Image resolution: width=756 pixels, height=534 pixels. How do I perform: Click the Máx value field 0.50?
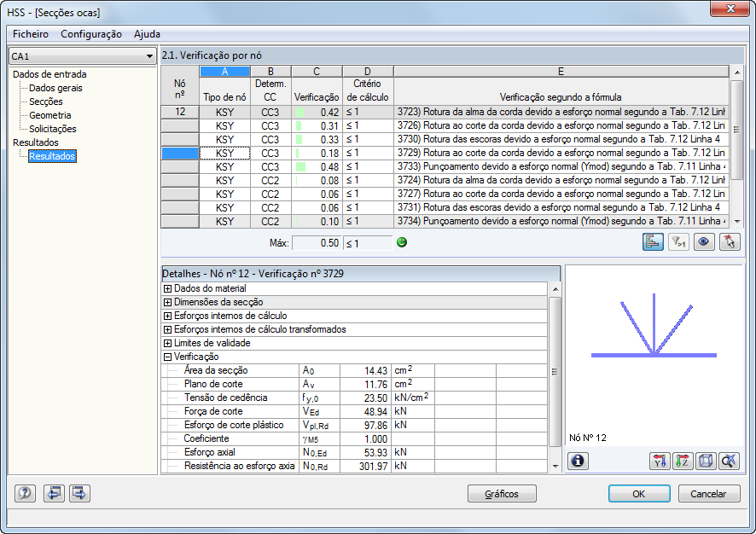[x=317, y=243]
